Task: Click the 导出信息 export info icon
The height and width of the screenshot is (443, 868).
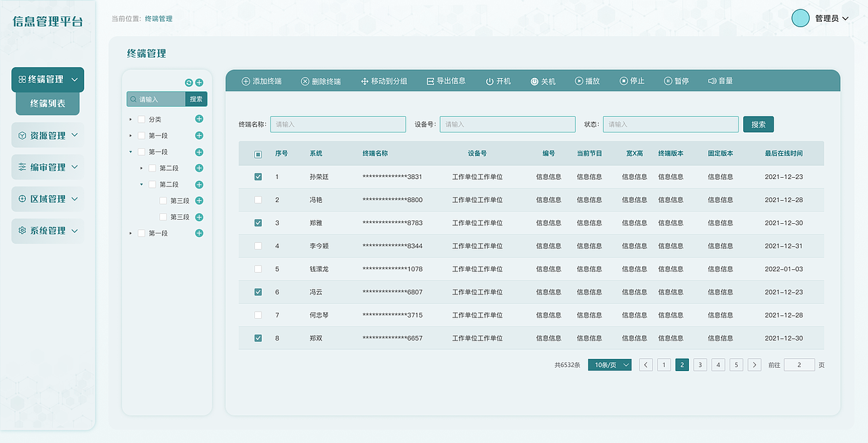Action: [429, 80]
